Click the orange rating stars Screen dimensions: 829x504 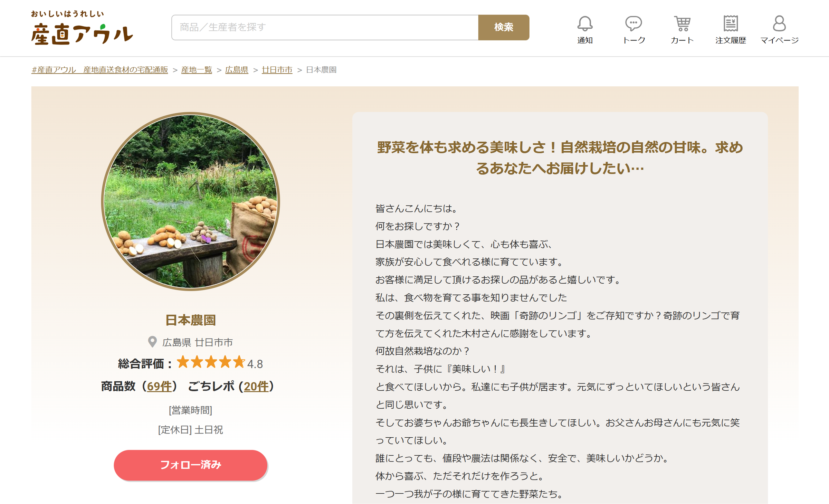(x=211, y=362)
